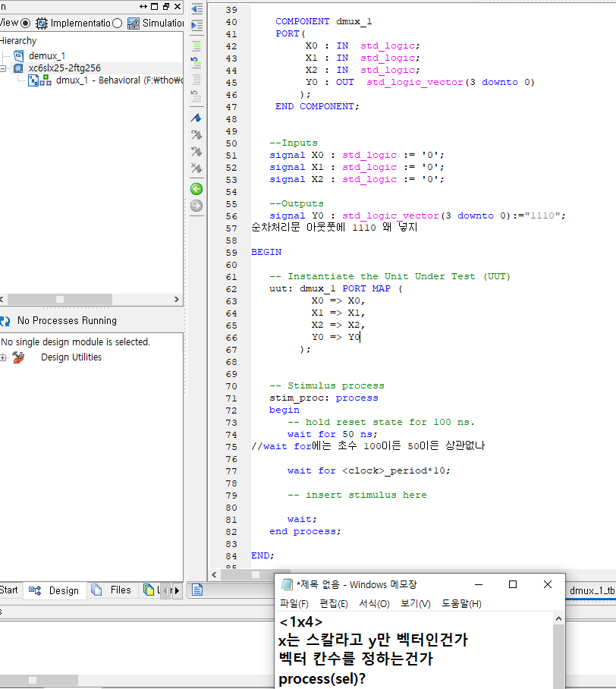Toggle bookmark with the blue flag icon

tap(196, 118)
